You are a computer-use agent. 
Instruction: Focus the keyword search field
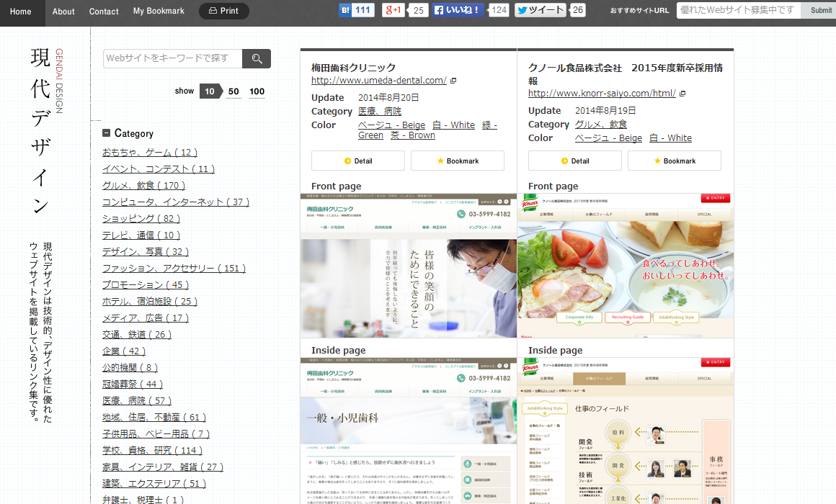(x=173, y=58)
